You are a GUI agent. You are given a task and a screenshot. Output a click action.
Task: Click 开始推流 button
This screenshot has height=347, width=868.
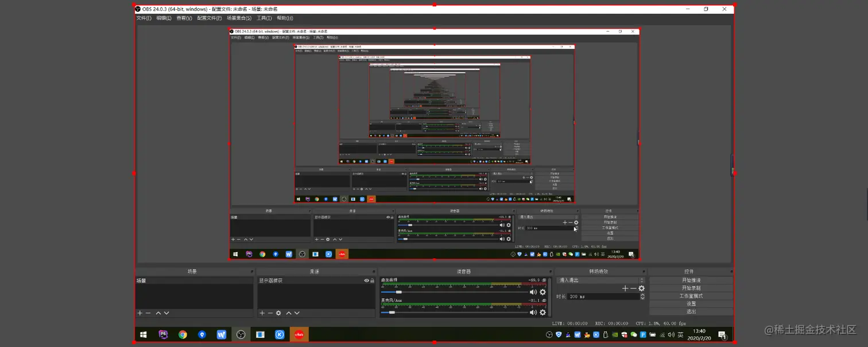point(691,280)
